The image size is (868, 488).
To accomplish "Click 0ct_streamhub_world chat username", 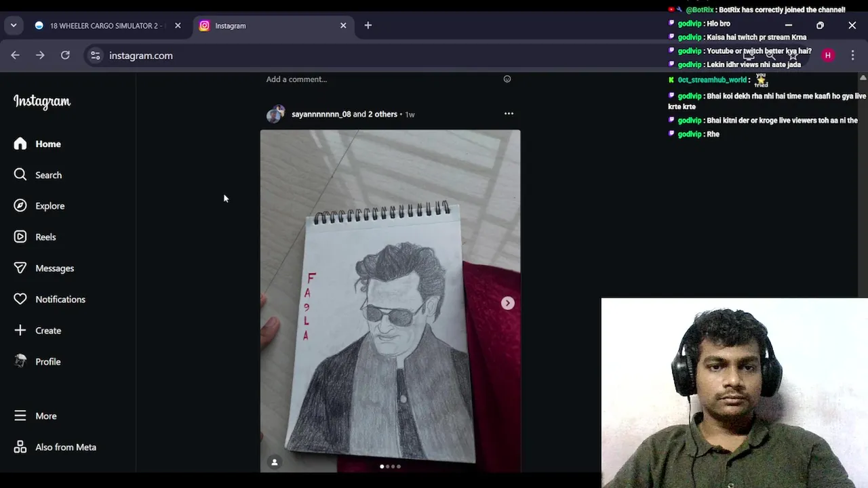I will coord(712,80).
